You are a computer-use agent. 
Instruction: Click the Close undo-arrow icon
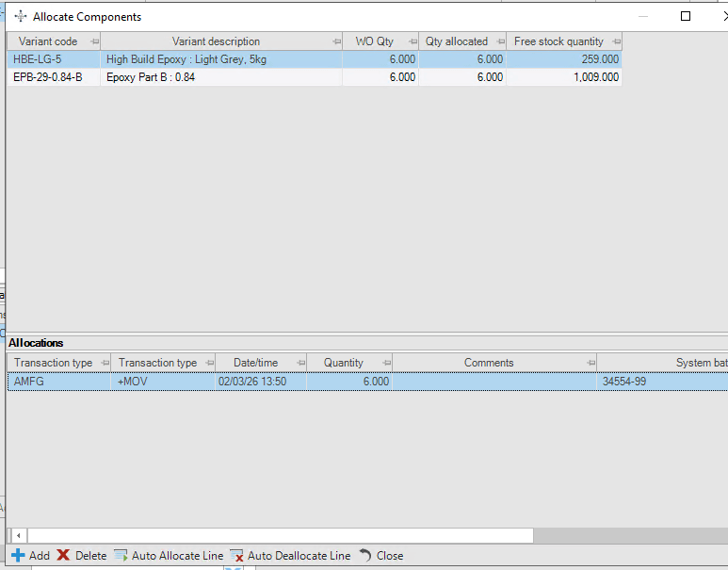coord(365,555)
